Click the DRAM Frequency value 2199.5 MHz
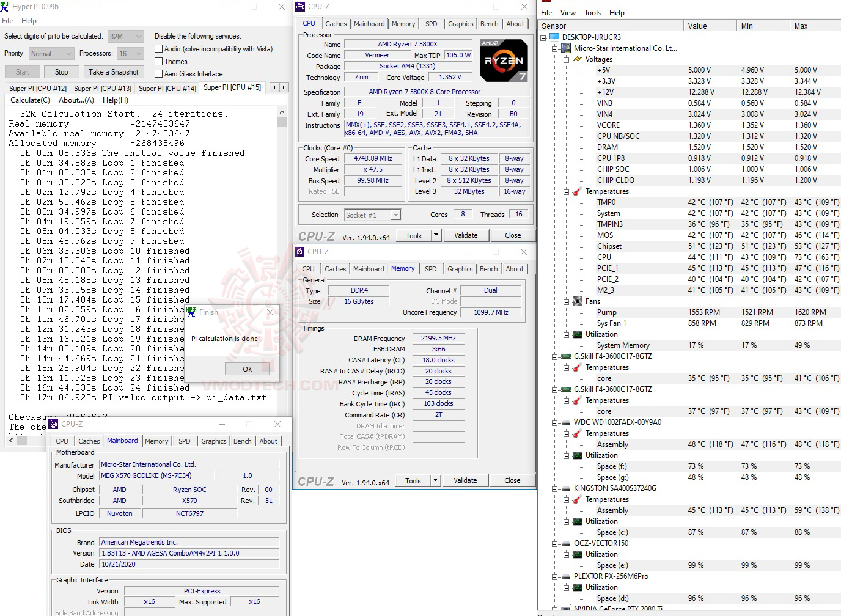The height and width of the screenshot is (616, 841). point(438,339)
